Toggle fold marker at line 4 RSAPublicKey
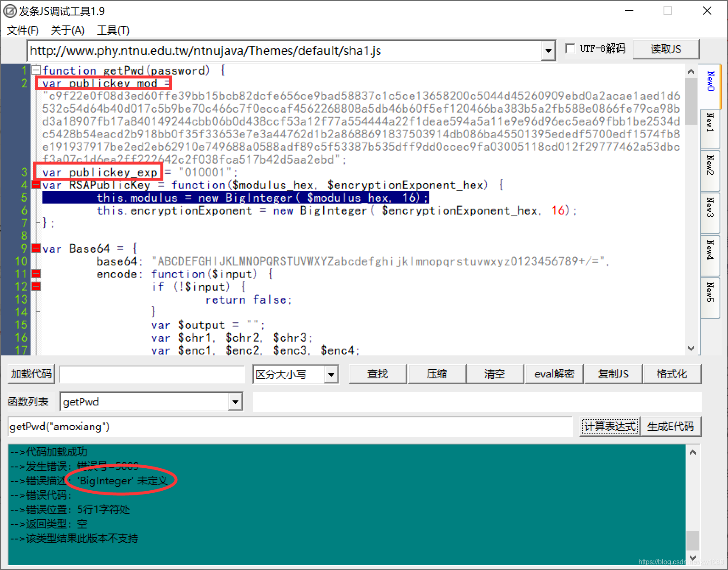 [x=36, y=184]
